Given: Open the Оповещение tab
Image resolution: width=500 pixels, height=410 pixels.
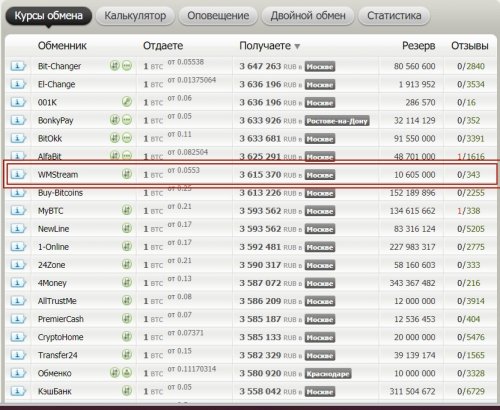Looking at the screenshot, I should [x=218, y=16].
